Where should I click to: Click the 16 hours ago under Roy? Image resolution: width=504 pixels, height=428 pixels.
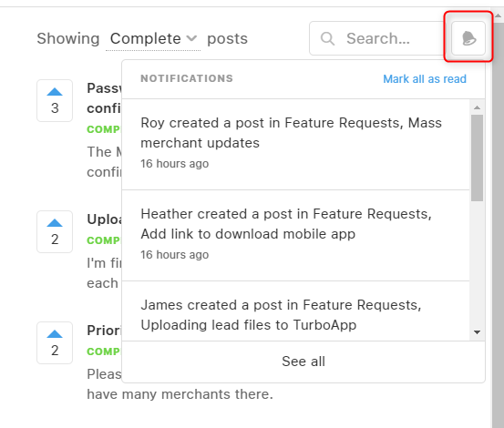click(x=175, y=164)
